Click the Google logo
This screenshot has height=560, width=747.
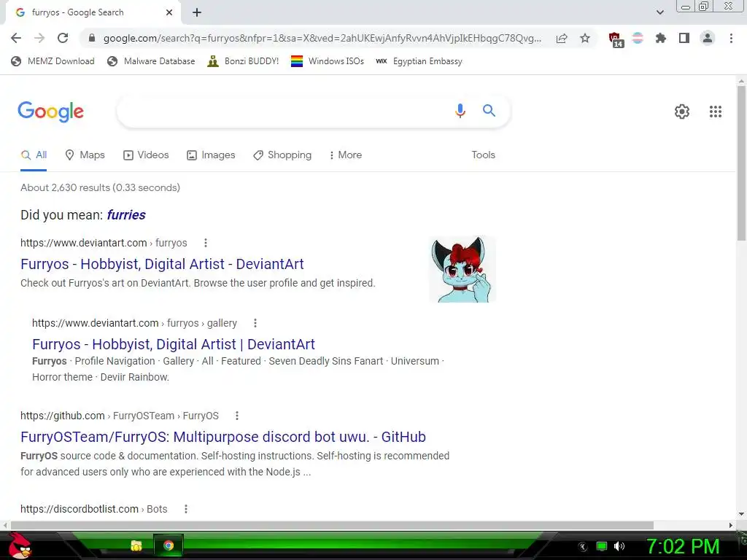[x=50, y=112]
